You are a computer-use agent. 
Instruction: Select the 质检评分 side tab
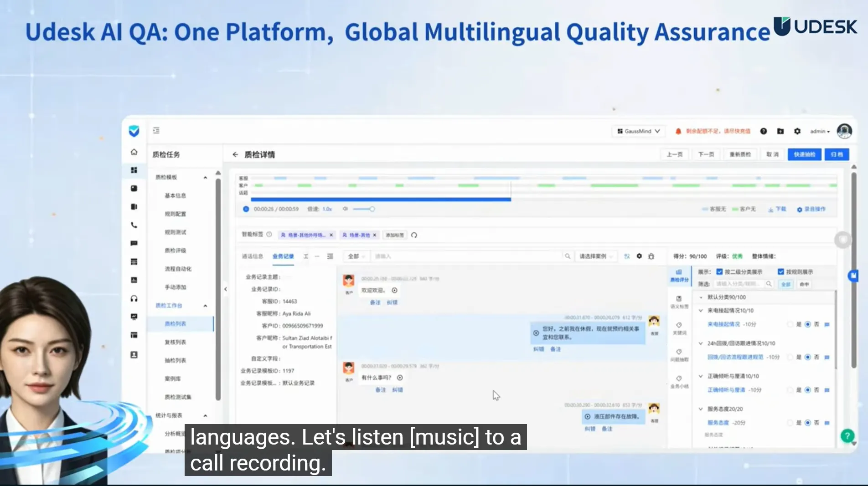click(679, 276)
